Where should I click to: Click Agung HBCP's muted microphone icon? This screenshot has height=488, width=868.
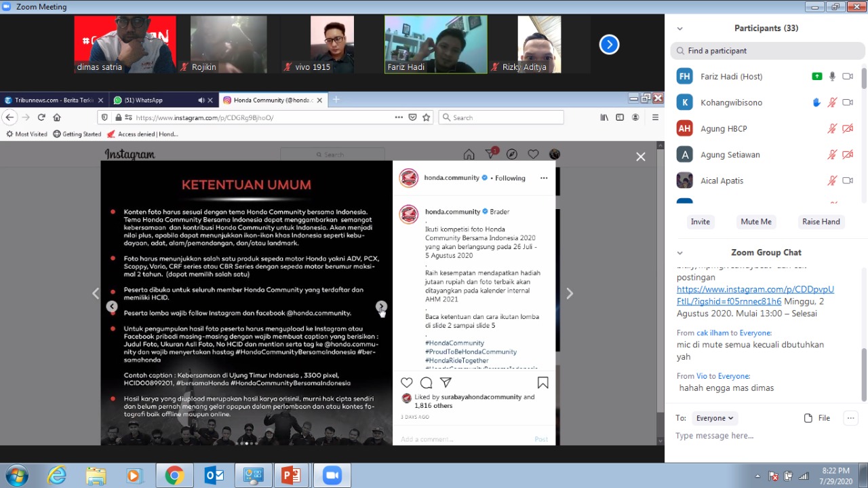tap(832, 128)
